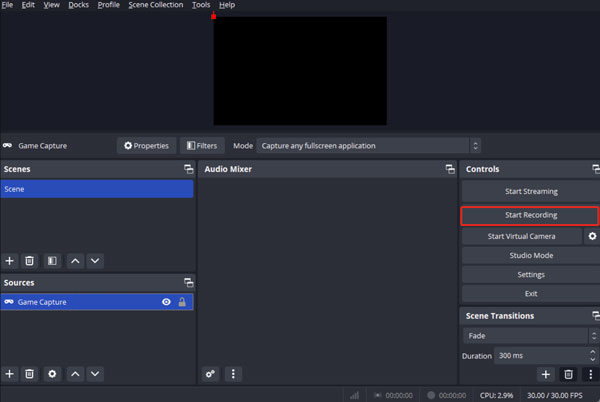The width and height of the screenshot is (600, 402).
Task: Add a scene transition with plus icon
Action: tap(546, 374)
